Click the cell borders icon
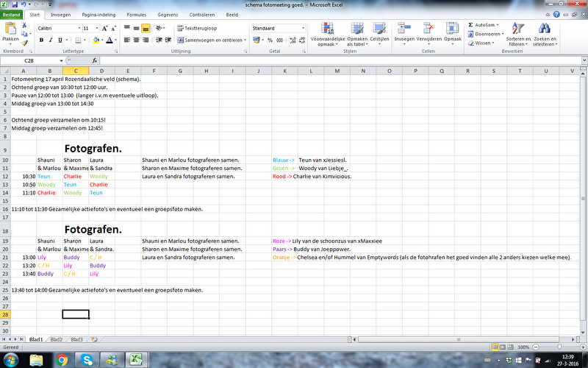This screenshot has width=588, height=368. pyautogui.click(x=78, y=40)
